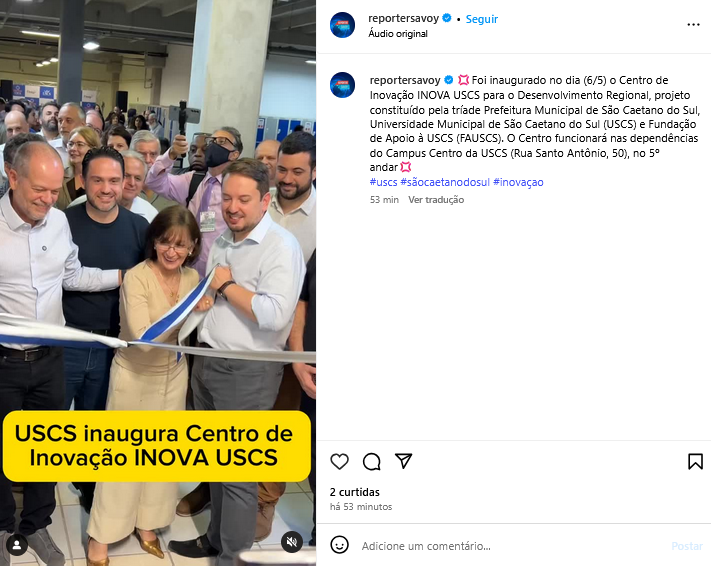
Task: Show tagged people icon on video
Action: tap(17, 545)
